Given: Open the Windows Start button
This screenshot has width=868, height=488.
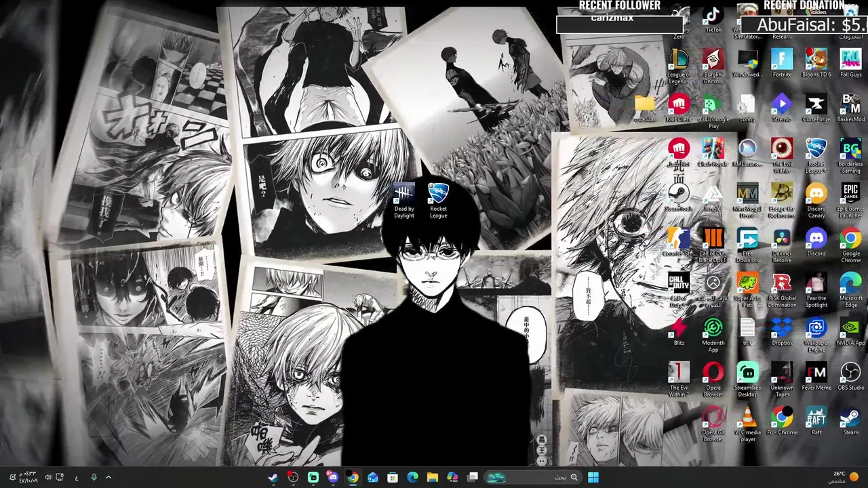Looking at the screenshot, I should pyautogui.click(x=593, y=477).
